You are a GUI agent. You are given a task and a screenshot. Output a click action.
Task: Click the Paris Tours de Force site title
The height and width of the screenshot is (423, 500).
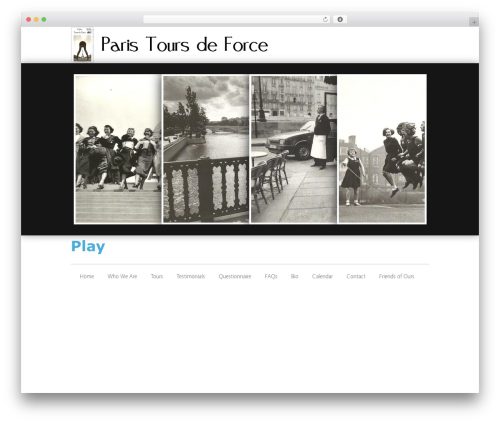184,45
